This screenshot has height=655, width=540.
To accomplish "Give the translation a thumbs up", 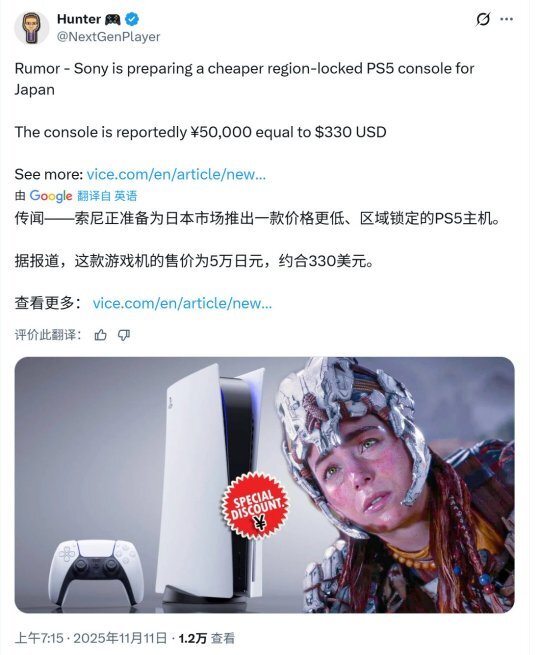I will (x=100, y=335).
